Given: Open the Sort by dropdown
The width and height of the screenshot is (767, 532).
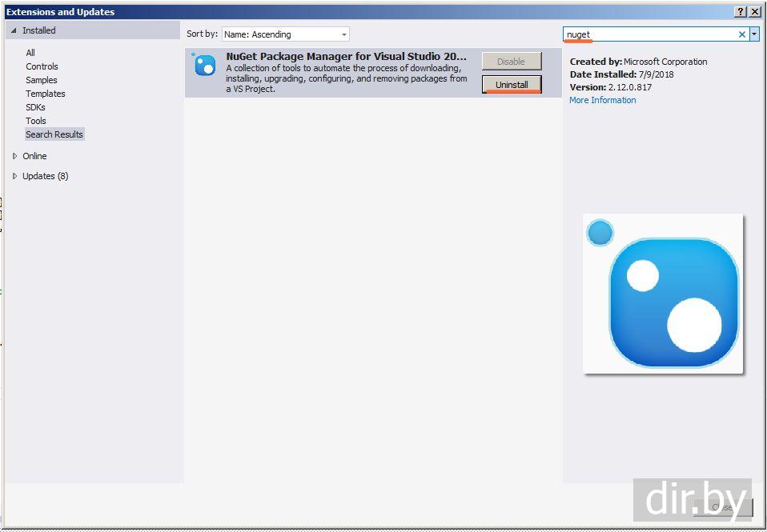Looking at the screenshot, I should click(x=285, y=34).
